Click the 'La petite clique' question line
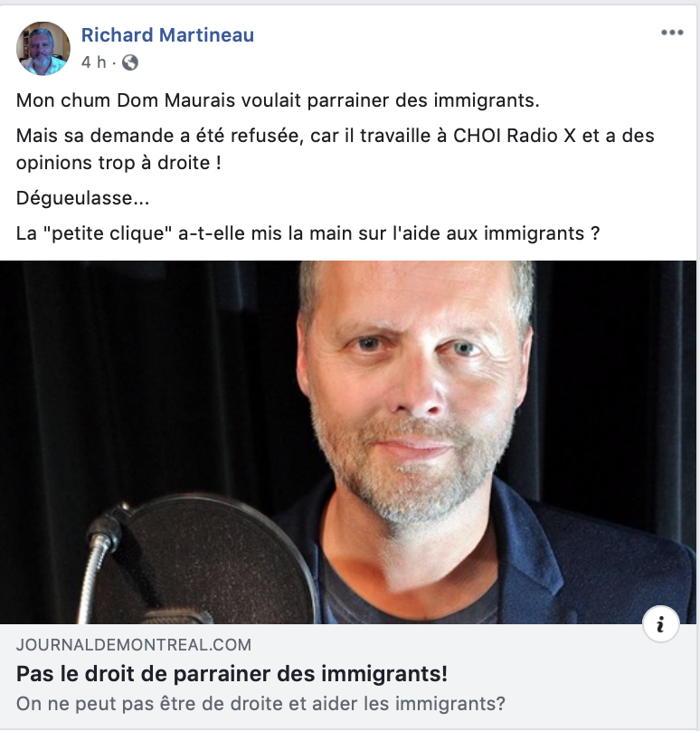 pos(307,233)
